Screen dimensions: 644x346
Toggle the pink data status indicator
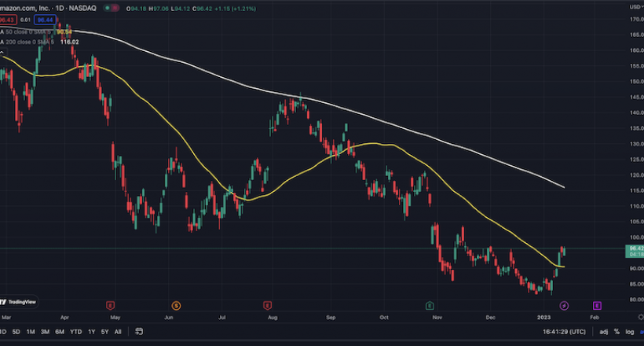pyautogui.click(x=115, y=8)
